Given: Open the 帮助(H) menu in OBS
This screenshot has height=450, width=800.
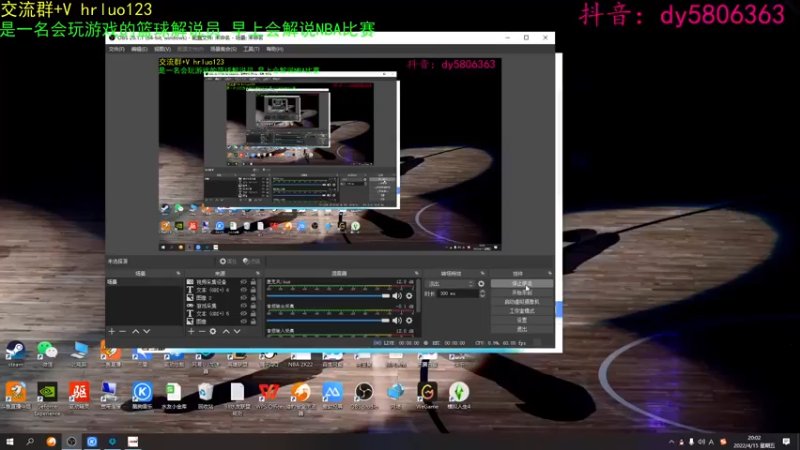Looking at the screenshot, I should 274,49.
